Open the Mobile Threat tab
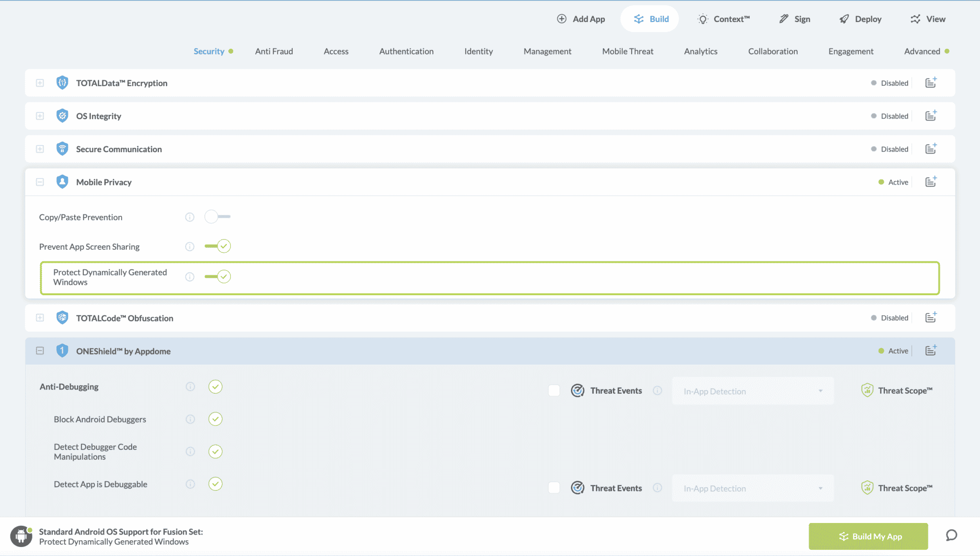This screenshot has width=980, height=556. [627, 51]
